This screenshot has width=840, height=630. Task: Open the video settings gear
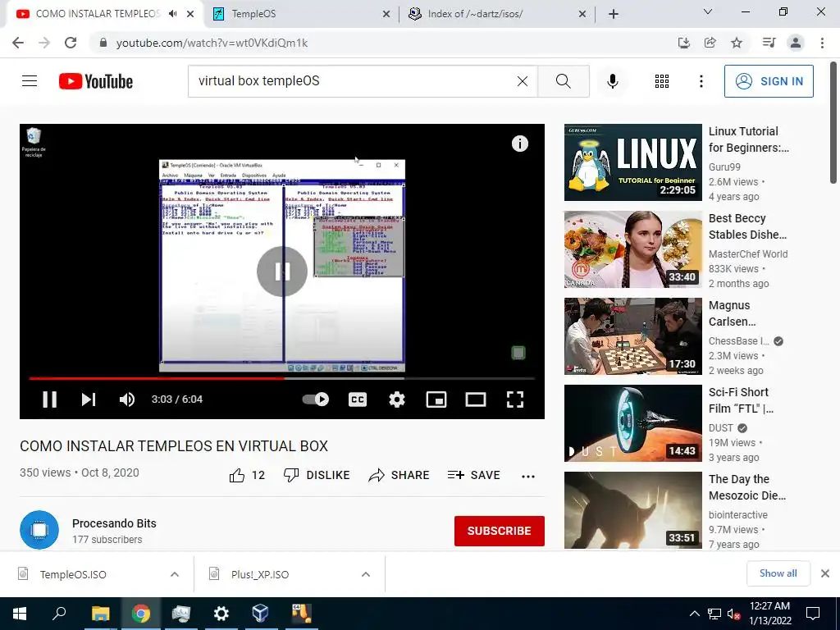(397, 399)
